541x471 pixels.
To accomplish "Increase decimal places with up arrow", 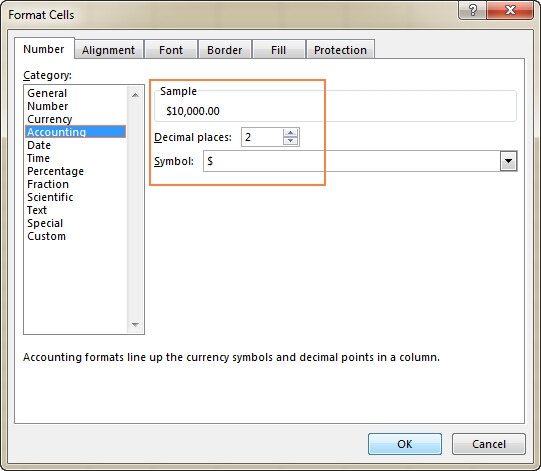I will click(291, 133).
